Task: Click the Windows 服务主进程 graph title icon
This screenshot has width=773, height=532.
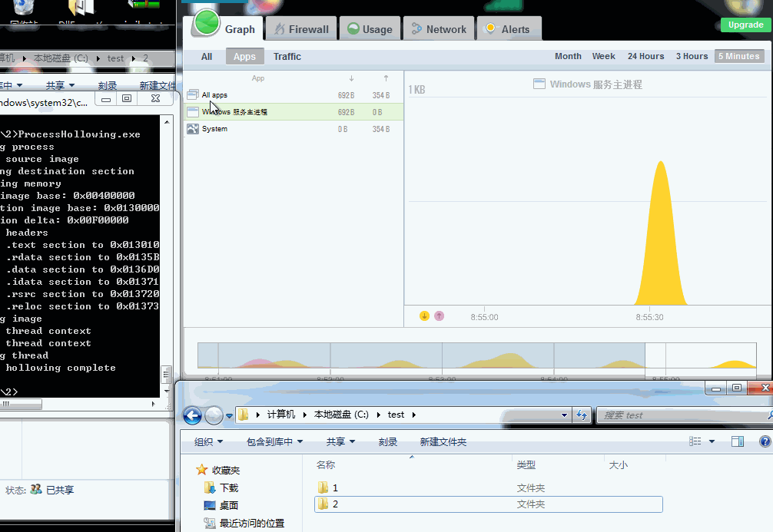Action: coord(539,84)
